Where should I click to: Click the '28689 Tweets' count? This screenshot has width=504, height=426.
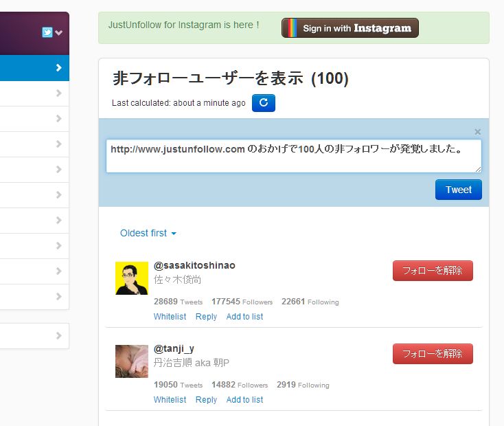point(178,302)
